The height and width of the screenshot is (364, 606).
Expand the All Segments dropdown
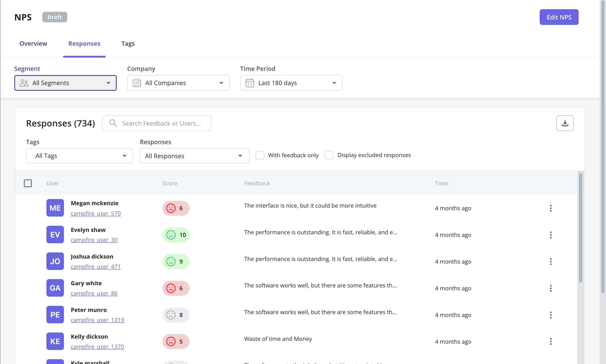pos(65,83)
